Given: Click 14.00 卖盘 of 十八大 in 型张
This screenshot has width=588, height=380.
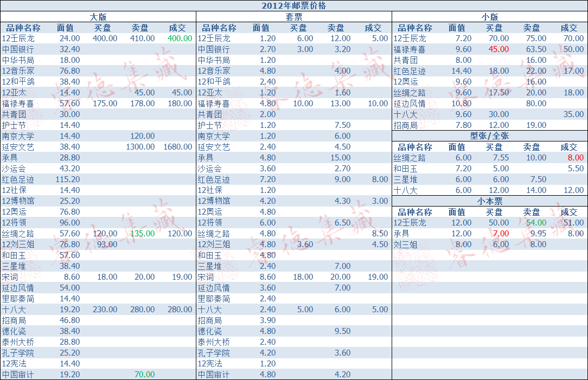Looking at the screenshot, I should point(536,190).
